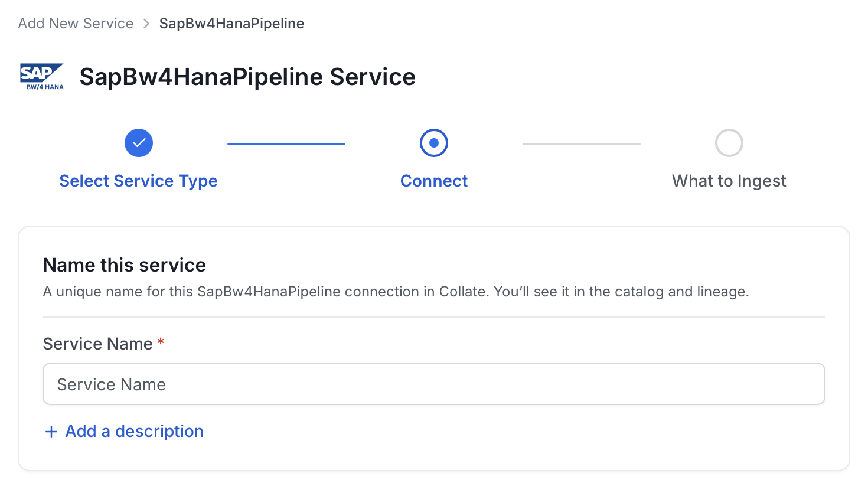Click the plus icon beside Add a description
868x483 pixels.
pyautogui.click(x=51, y=432)
